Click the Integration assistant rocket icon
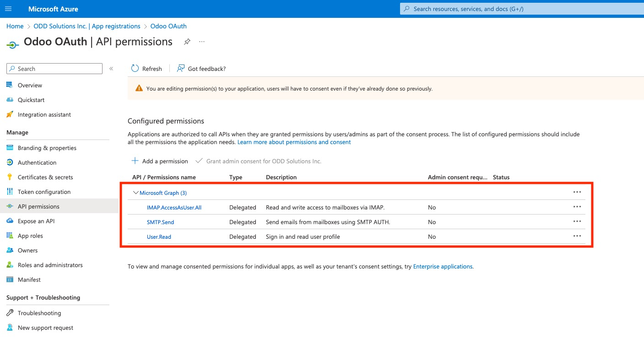 point(10,114)
